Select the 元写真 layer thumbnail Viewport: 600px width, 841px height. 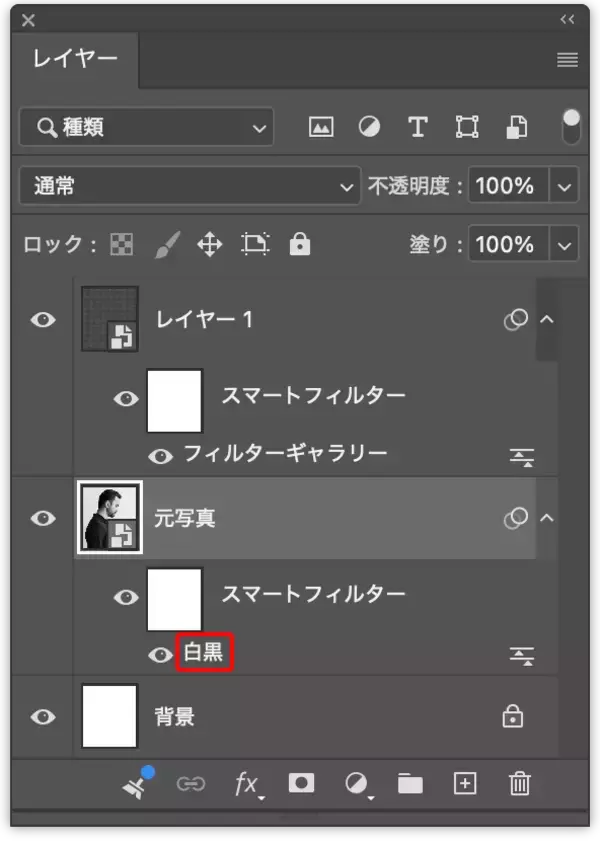[x=110, y=517]
